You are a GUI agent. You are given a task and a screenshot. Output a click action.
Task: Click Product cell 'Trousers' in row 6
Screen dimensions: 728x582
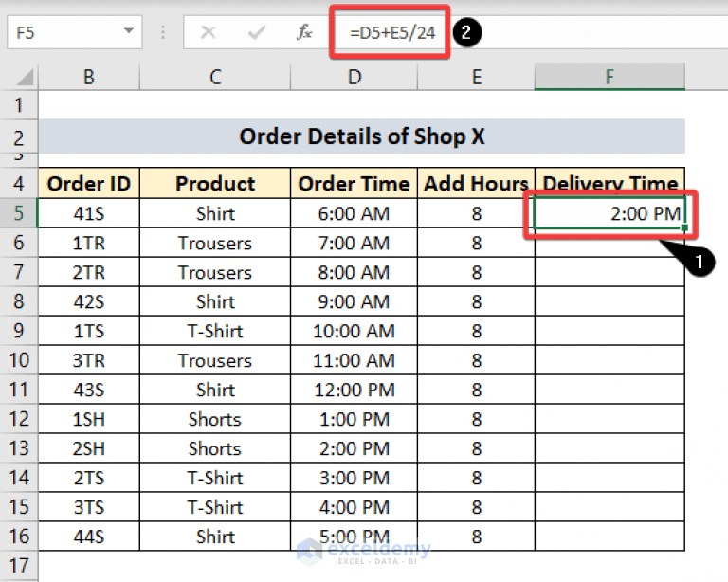(215, 243)
